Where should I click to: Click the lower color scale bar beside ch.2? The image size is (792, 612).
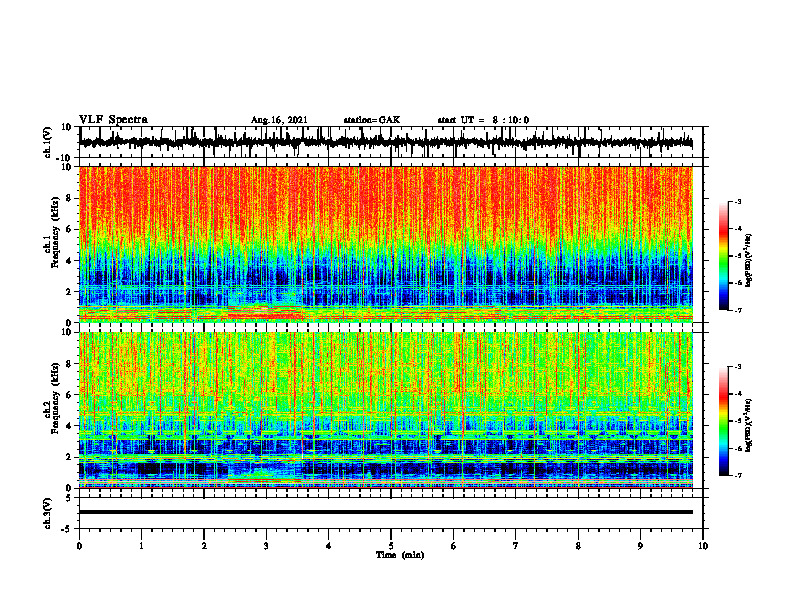coord(724,421)
